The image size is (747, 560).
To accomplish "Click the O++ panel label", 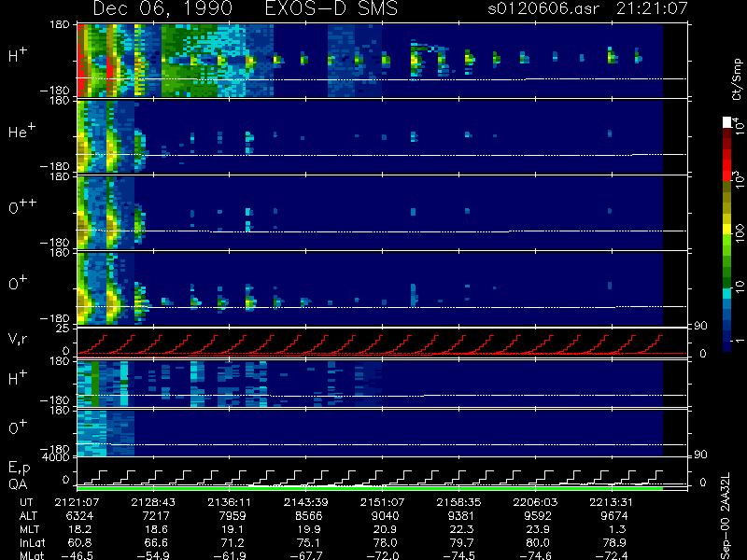I will 22,207.
